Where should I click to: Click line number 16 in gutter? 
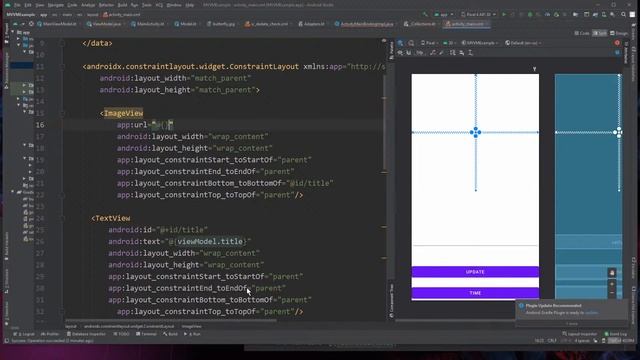pos(40,125)
